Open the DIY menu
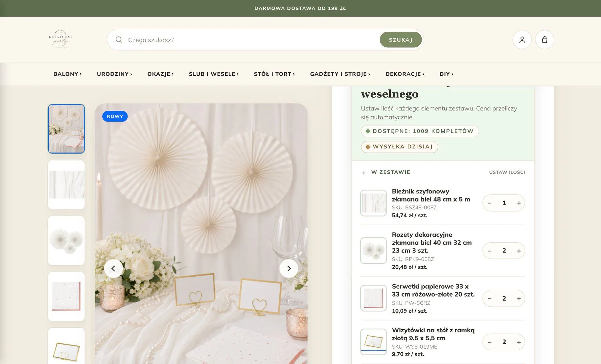The height and width of the screenshot is (364, 601). pos(446,74)
